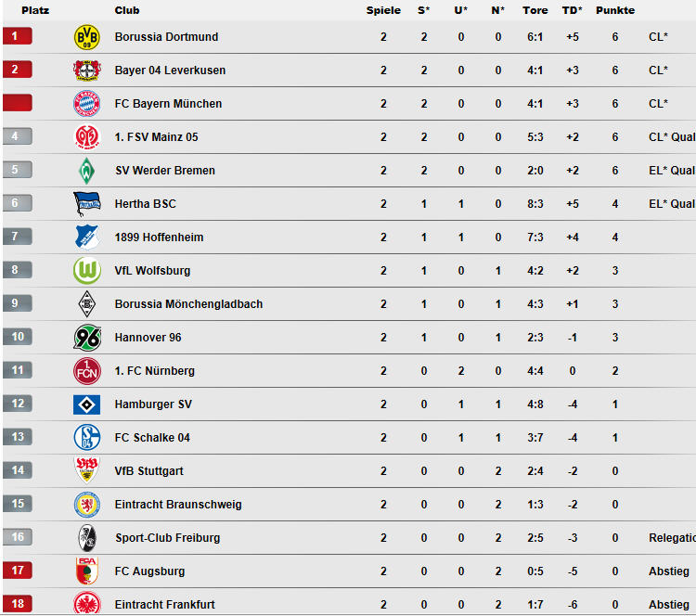Click the Werder Bremen green diamond logo
Image resolution: width=696 pixels, height=616 pixels.
coord(86,171)
